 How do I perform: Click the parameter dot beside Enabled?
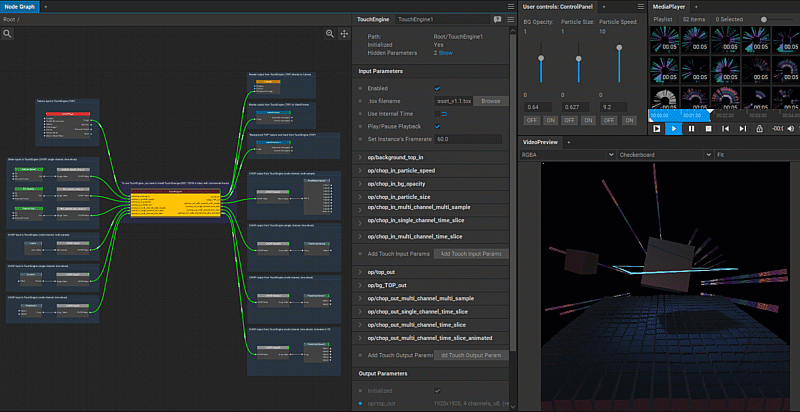pyautogui.click(x=361, y=88)
